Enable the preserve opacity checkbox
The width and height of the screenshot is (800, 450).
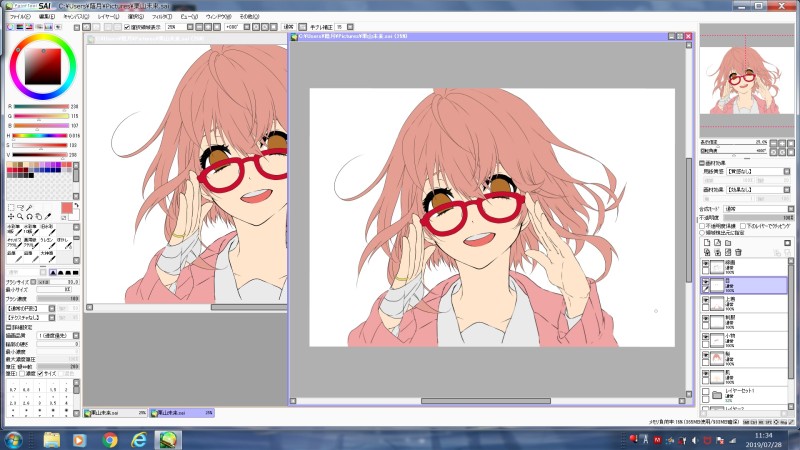click(x=703, y=226)
